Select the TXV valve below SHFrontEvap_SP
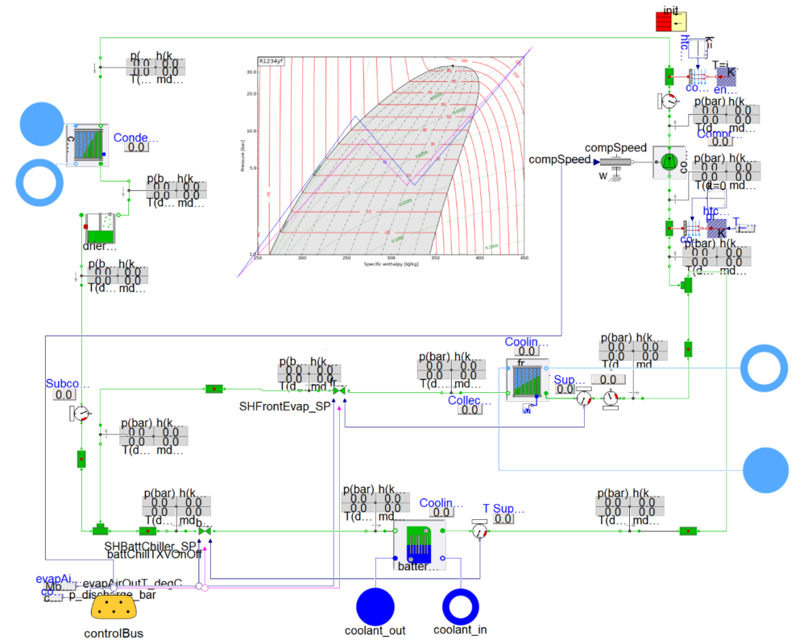812x644 pixels. 338,389
